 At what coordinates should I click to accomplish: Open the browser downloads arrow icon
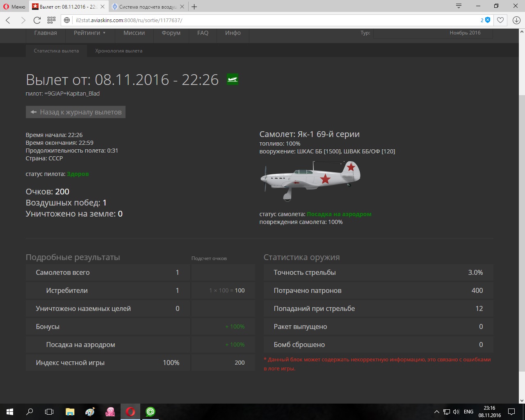[516, 20]
